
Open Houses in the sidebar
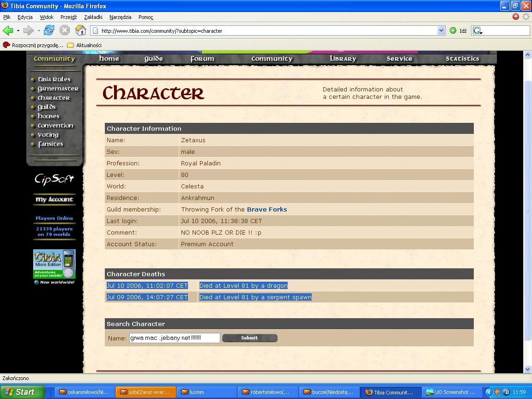coord(48,116)
